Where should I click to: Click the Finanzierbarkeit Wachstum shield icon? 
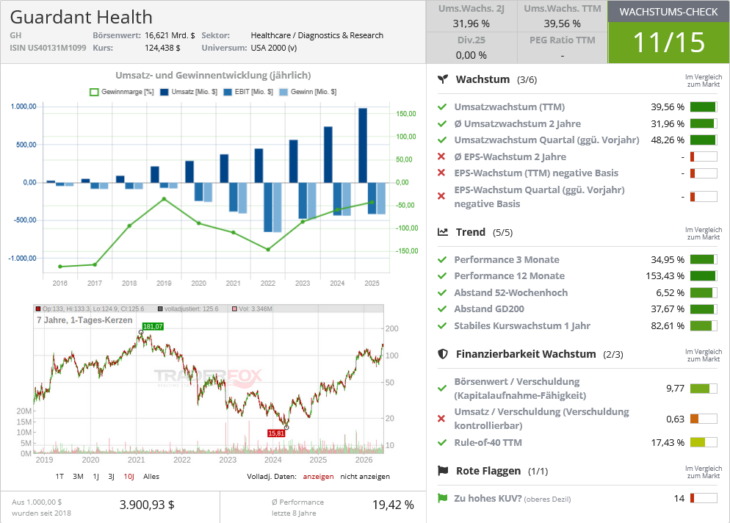coord(443,354)
